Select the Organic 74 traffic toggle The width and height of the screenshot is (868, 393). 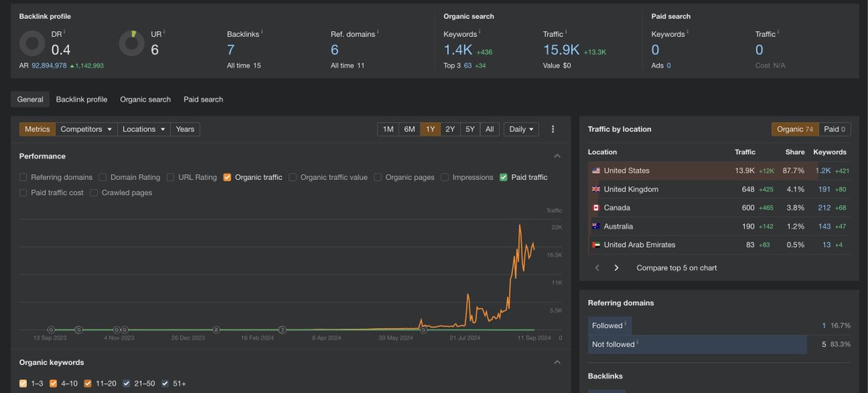[794, 129]
